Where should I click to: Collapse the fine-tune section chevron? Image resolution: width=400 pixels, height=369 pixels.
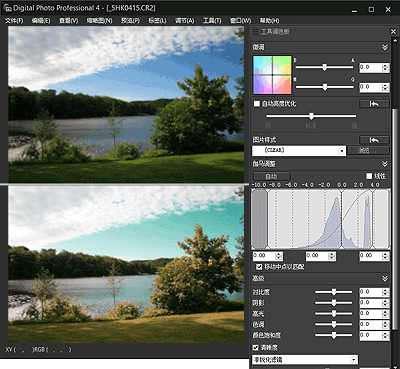pyautogui.click(x=385, y=47)
